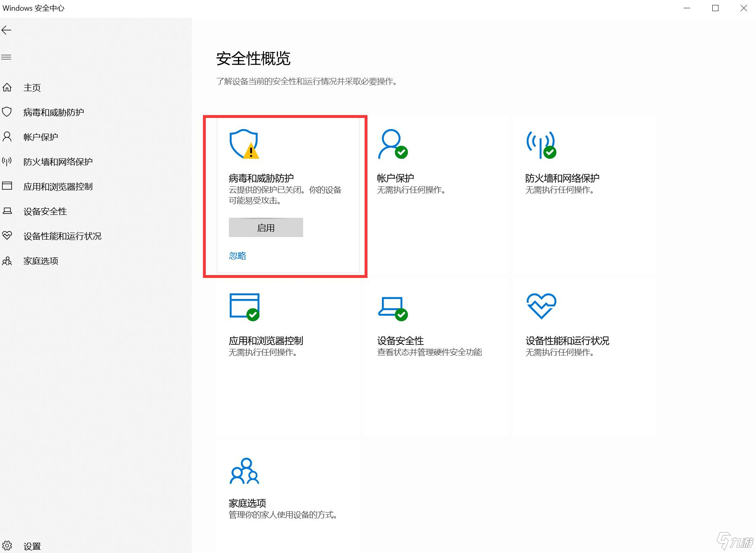Open 应用和浏览器控制 in sidebar
The image size is (756, 553).
tap(58, 186)
